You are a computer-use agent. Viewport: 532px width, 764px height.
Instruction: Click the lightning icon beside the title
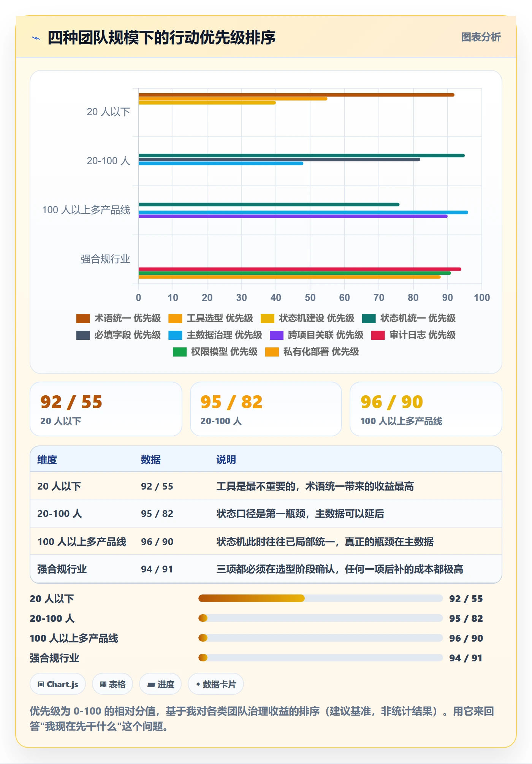pyautogui.click(x=36, y=38)
